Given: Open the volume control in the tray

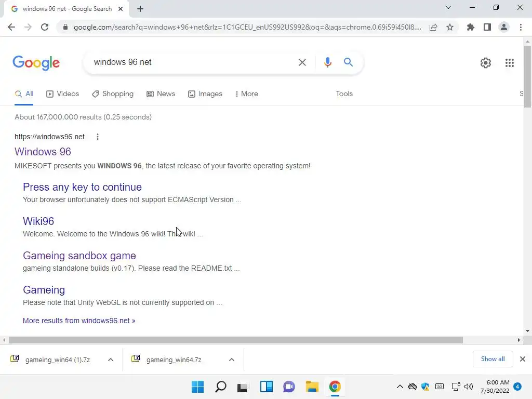Looking at the screenshot, I should point(469,387).
